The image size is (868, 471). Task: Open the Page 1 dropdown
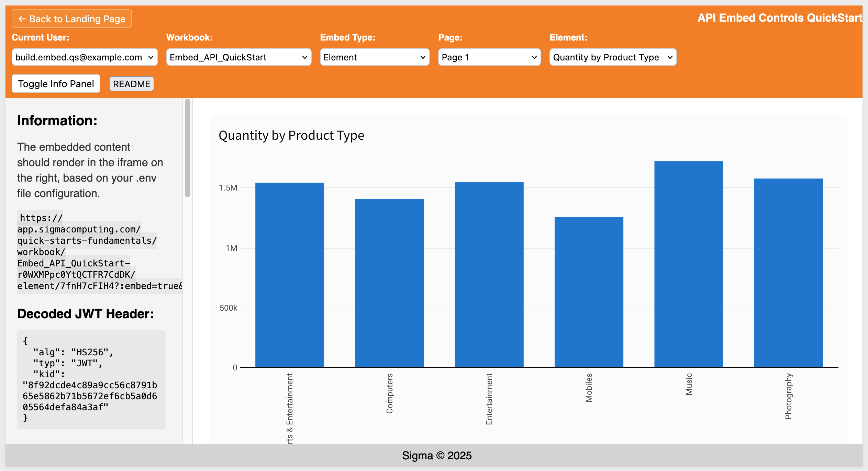click(x=489, y=57)
